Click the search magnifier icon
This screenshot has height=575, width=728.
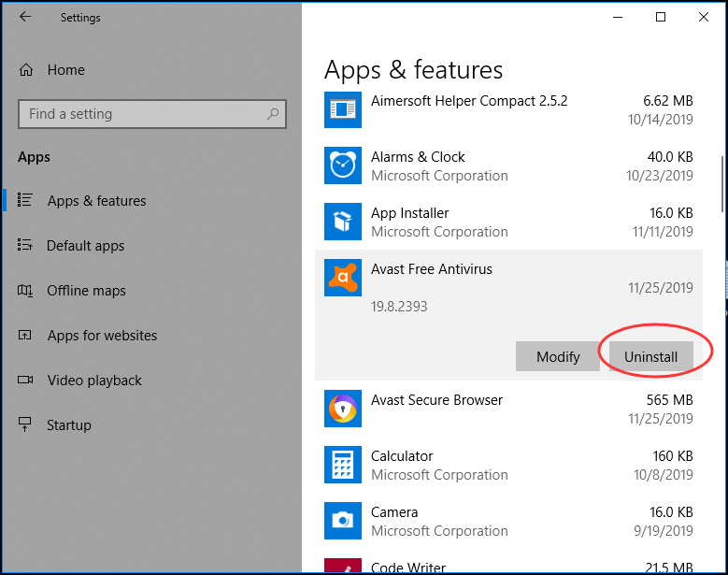tap(273, 114)
